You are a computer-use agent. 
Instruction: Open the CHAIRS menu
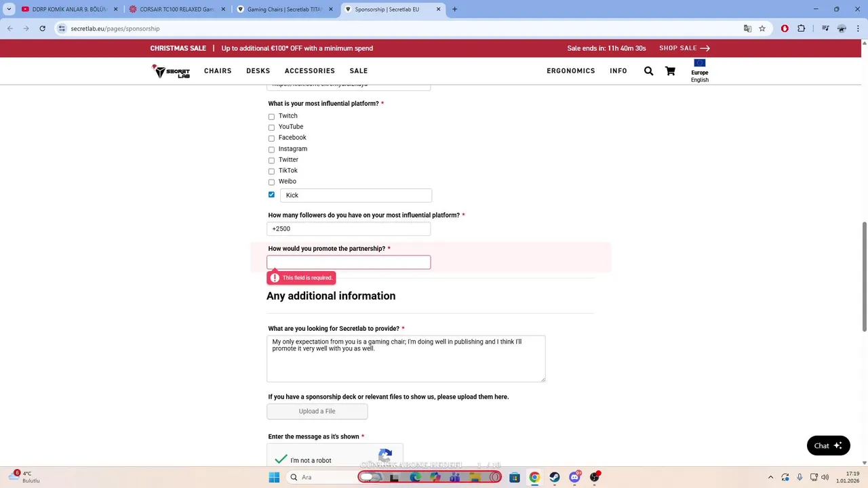pyautogui.click(x=218, y=70)
